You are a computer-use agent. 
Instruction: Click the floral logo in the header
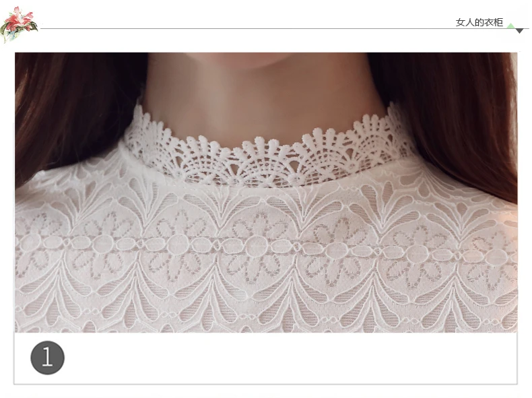[x=19, y=25]
